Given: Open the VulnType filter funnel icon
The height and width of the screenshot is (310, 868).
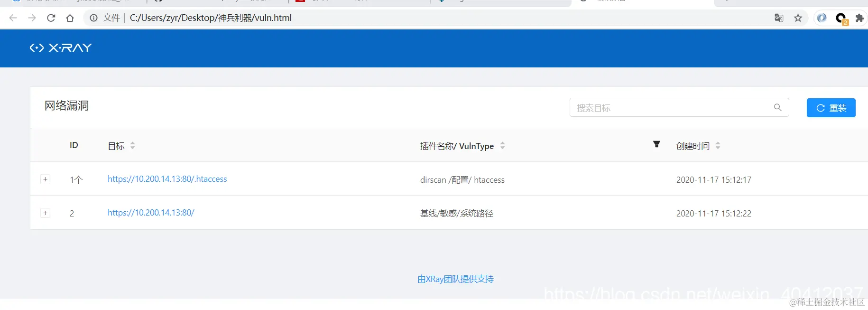Looking at the screenshot, I should (656, 144).
